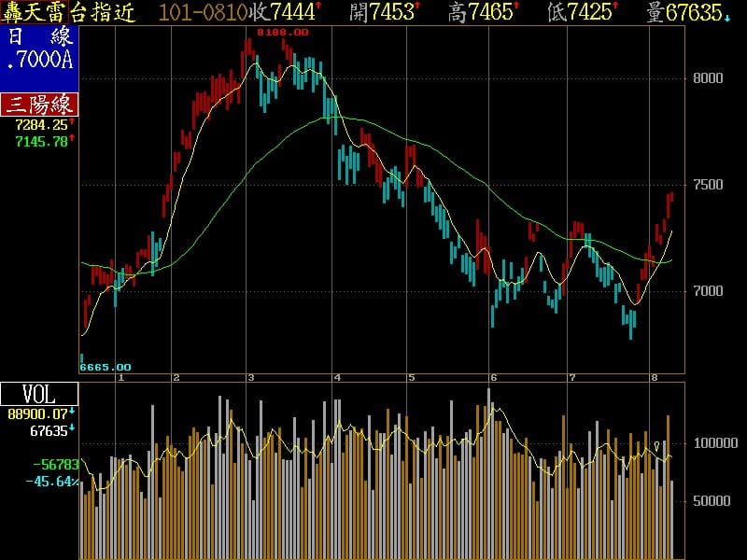Click month 5 marker on time axis
Viewport: 747px width, 560px height.
[x=411, y=377]
